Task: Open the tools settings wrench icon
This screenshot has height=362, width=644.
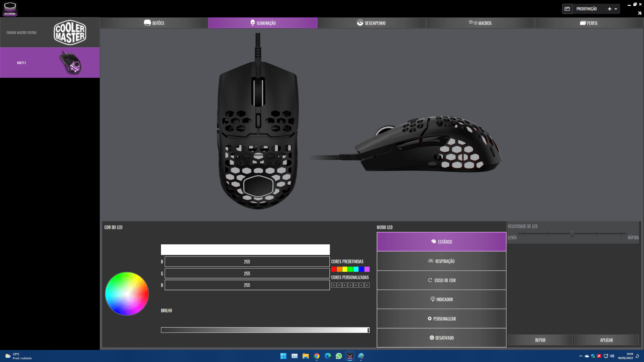Action: click(640, 13)
